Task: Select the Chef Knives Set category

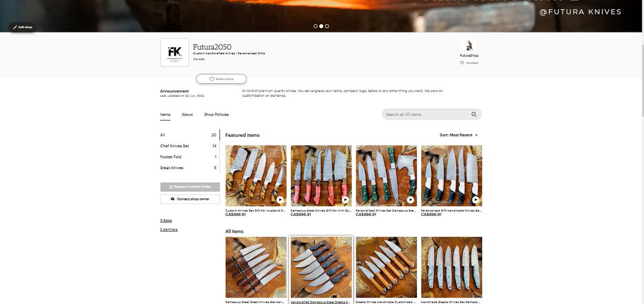Action: coord(188,146)
